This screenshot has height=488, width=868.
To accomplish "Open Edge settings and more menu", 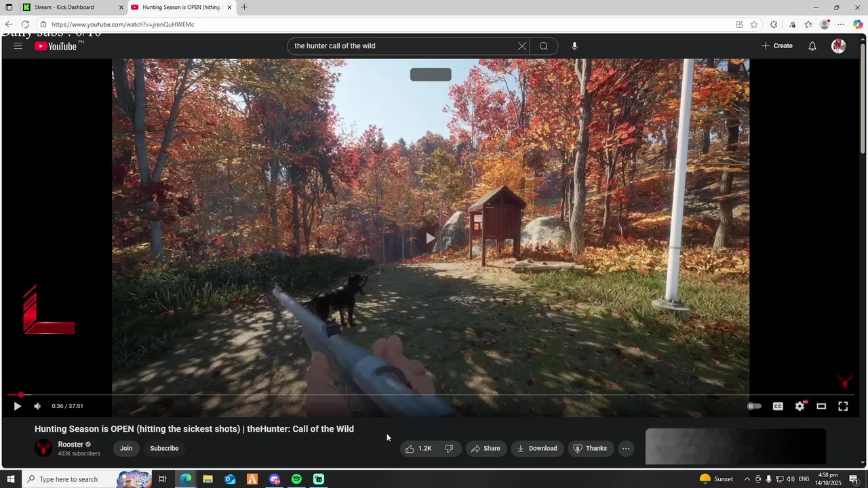I will 841,24.
